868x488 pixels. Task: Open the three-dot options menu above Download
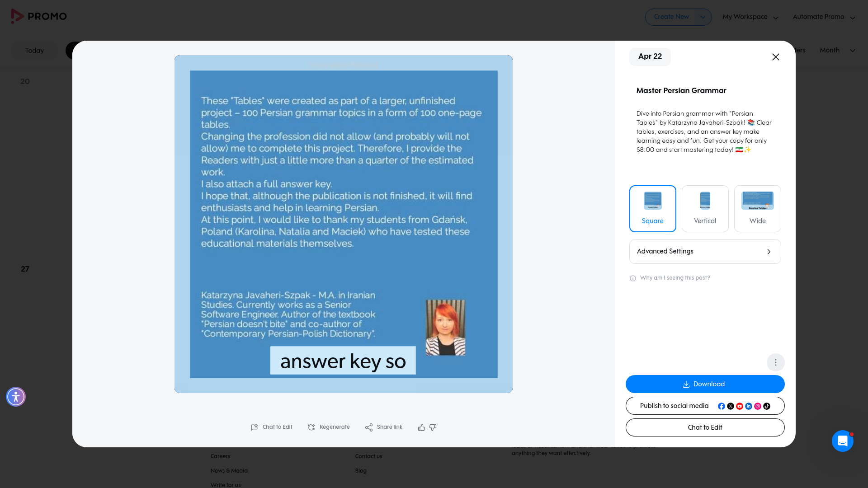point(775,362)
